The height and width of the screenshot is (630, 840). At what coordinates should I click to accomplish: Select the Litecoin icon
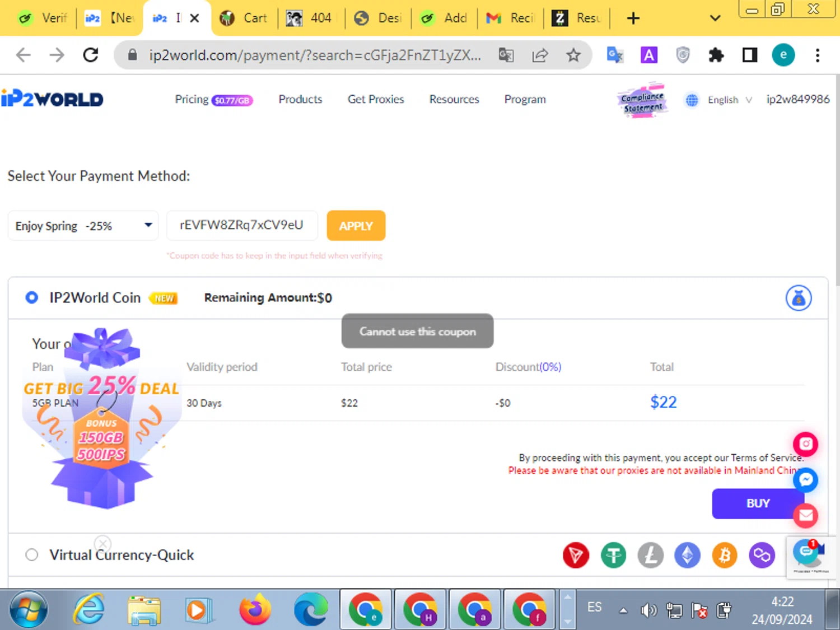point(650,555)
